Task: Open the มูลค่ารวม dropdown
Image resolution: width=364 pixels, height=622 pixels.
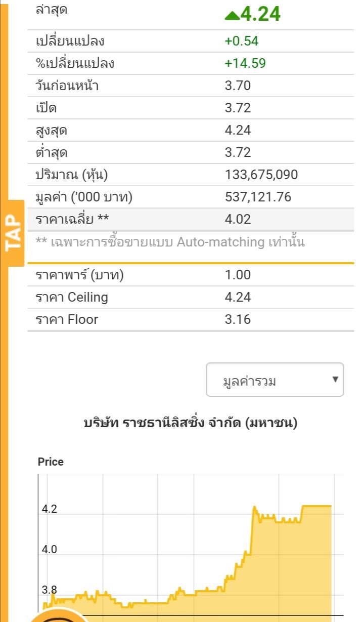Action: [x=275, y=380]
